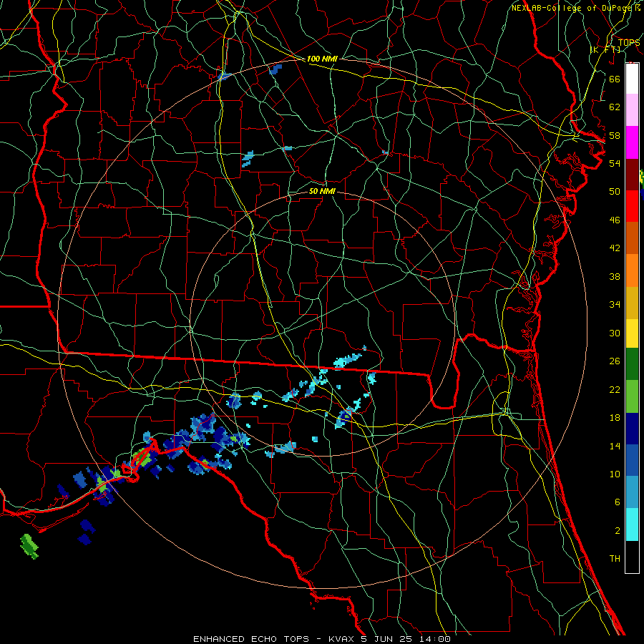Click the yellow legend swatch

click(x=632, y=333)
